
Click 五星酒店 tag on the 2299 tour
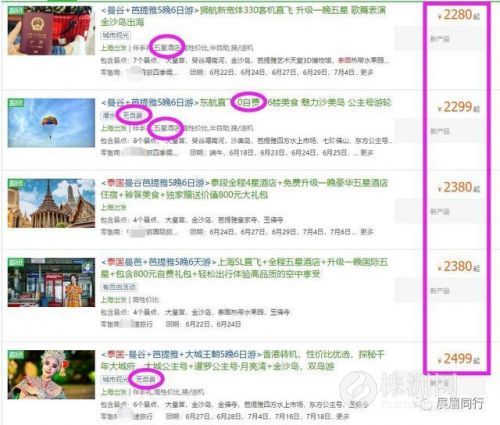point(166,128)
